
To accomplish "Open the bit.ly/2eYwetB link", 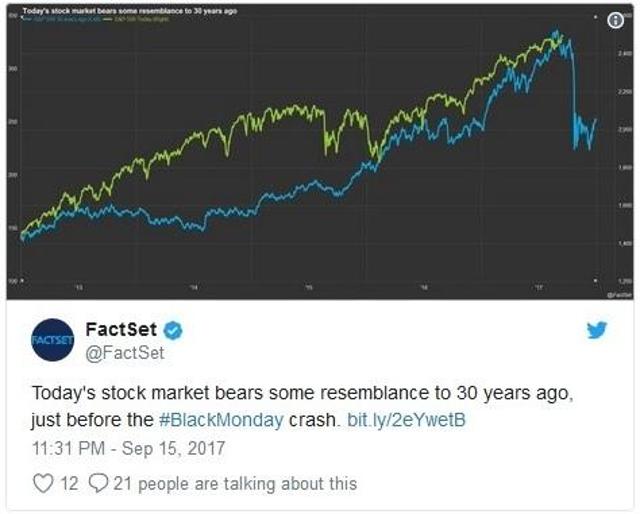I will tap(406, 420).
